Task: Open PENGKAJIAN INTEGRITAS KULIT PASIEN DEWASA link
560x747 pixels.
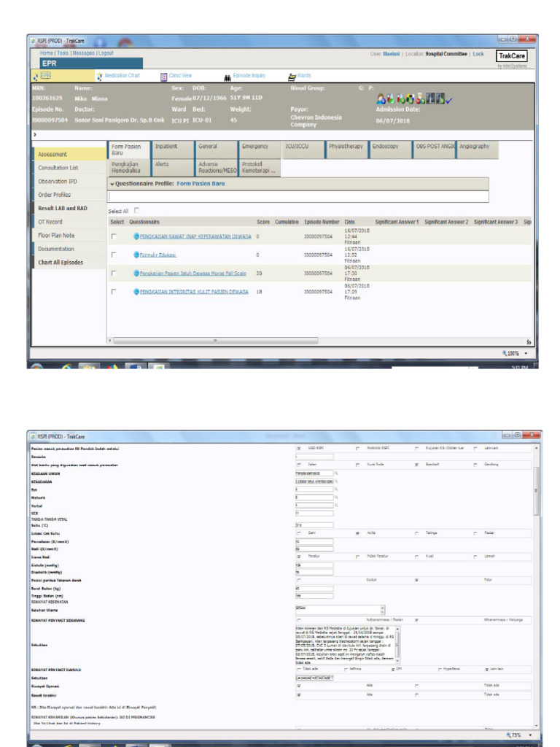Action: [195, 291]
